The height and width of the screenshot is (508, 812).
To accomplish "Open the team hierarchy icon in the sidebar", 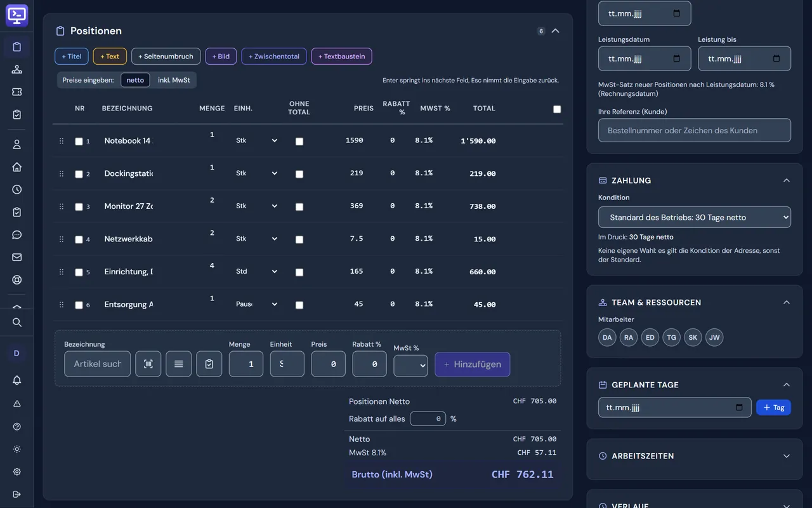I will [17, 69].
